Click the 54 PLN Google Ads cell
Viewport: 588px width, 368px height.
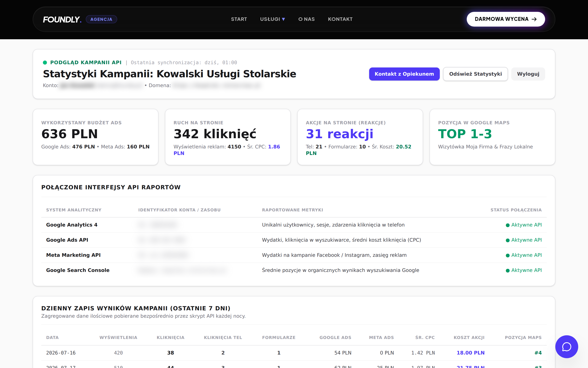click(x=343, y=353)
